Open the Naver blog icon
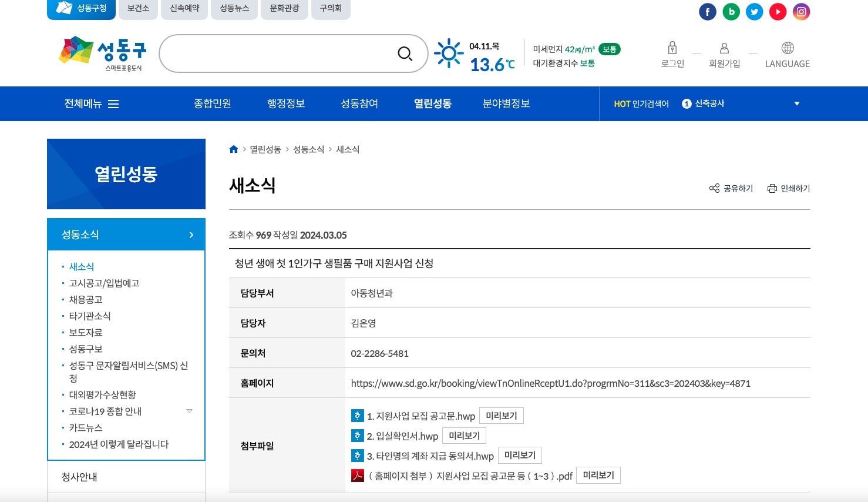The width and height of the screenshot is (868, 502). pos(731,11)
